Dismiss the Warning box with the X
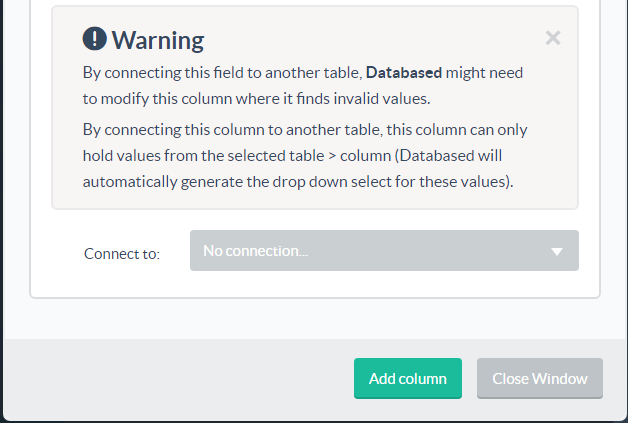Viewport: 628px width, 423px height. pyautogui.click(x=553, y=38)
